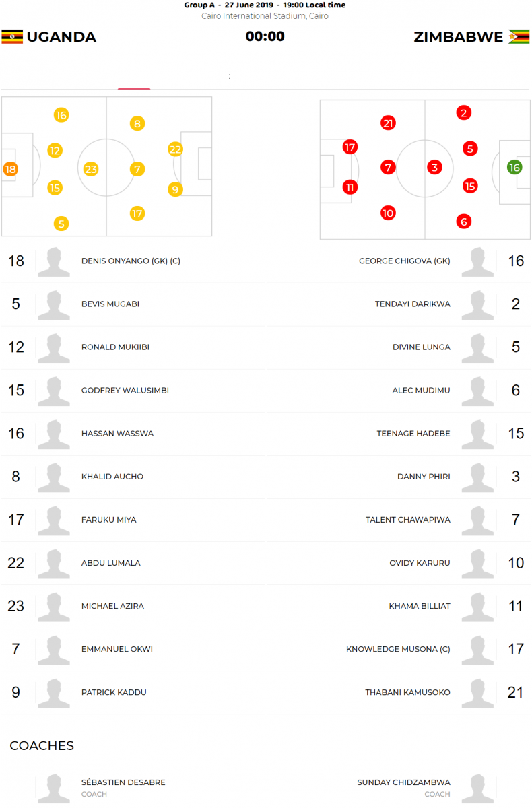The height and width of the screenshot is (808, 532).
Task: Click Zimbabwe's red marker 21 on pitch
Action: (387, 123)
